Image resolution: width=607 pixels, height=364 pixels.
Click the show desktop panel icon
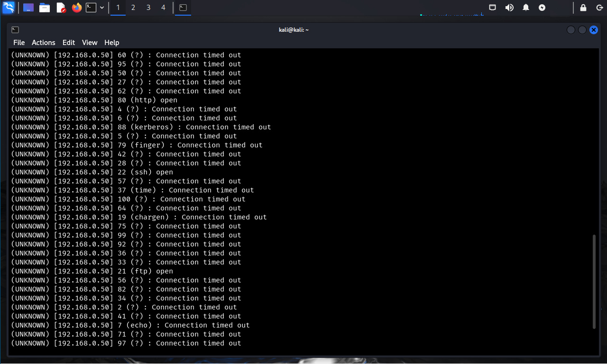28,8
